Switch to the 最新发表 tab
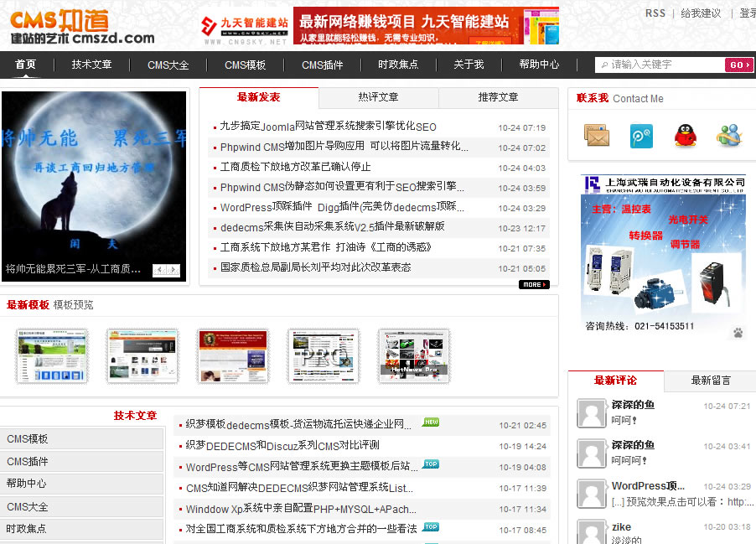Image resolution: width=756 pixels, height=544 pixels. [x=259, y=97]
